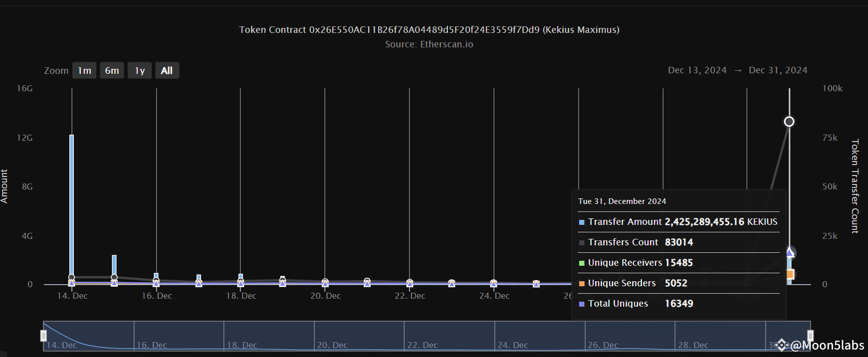Click the Unique Senders 5052 tooltip row
This screenshot has width=868, height=357.
click(678, 283)
